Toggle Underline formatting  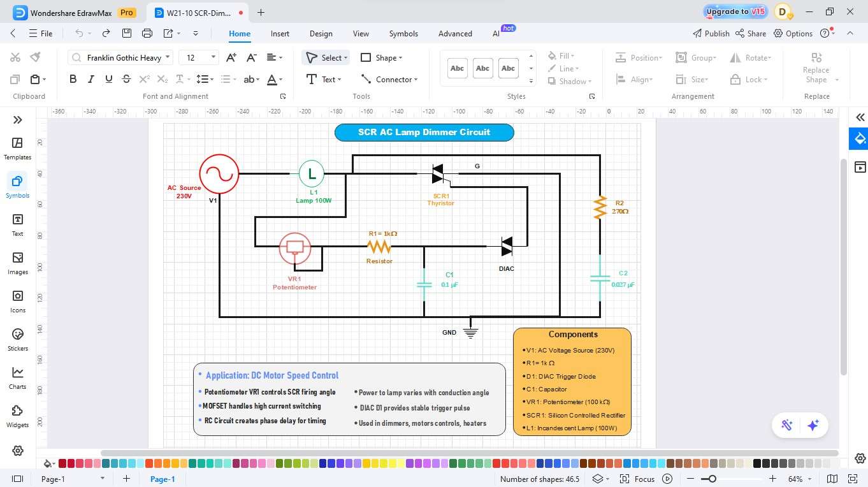(x=108, y=79)
